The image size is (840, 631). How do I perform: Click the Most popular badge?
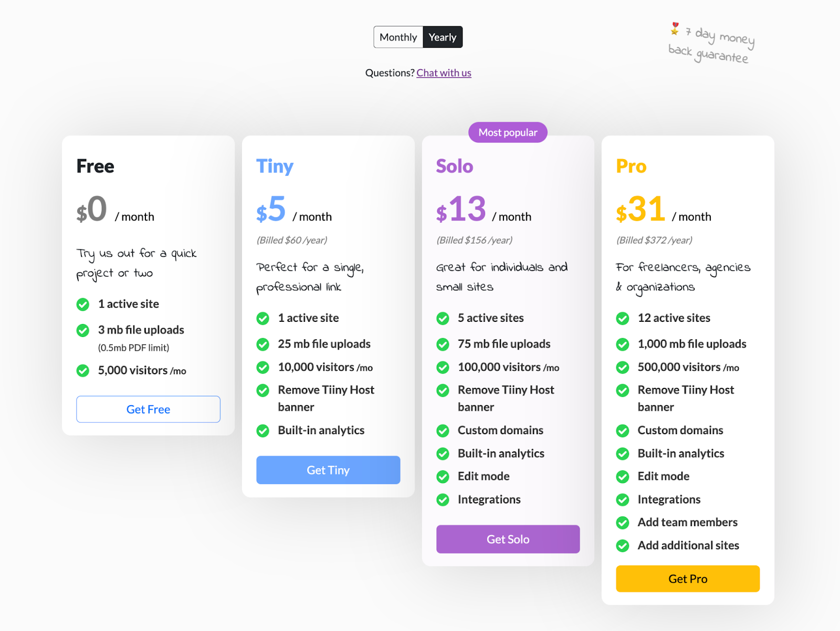click(508, 132)
